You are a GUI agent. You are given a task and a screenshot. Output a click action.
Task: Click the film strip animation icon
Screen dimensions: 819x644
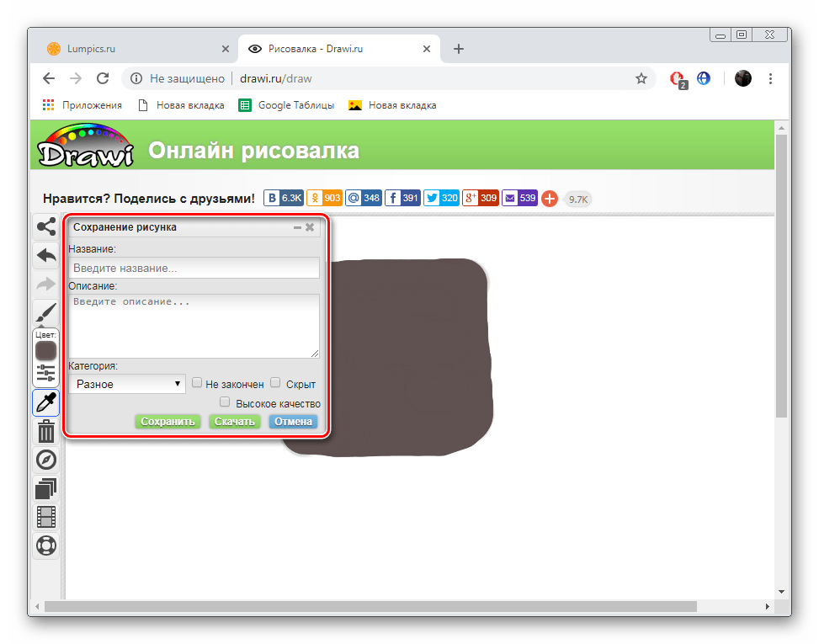pos(46,516)
